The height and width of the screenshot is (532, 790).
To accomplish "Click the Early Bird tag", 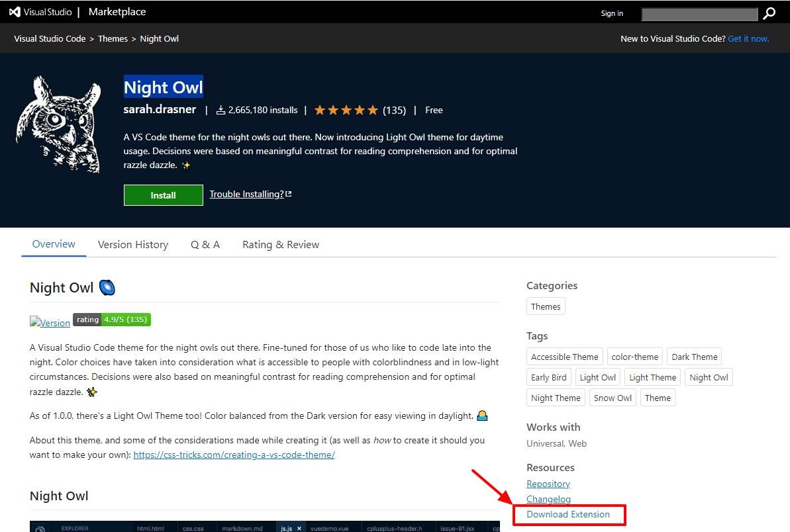I will pos(549,377).
